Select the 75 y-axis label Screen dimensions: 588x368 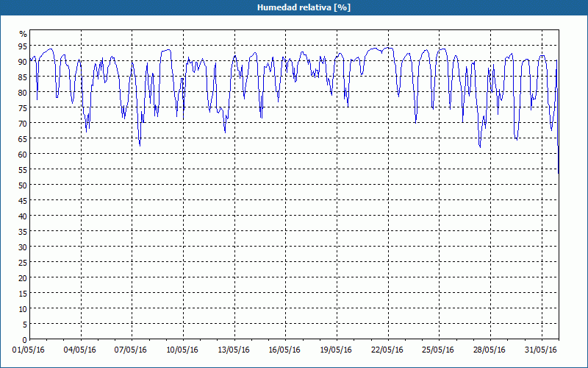(23, 107)
